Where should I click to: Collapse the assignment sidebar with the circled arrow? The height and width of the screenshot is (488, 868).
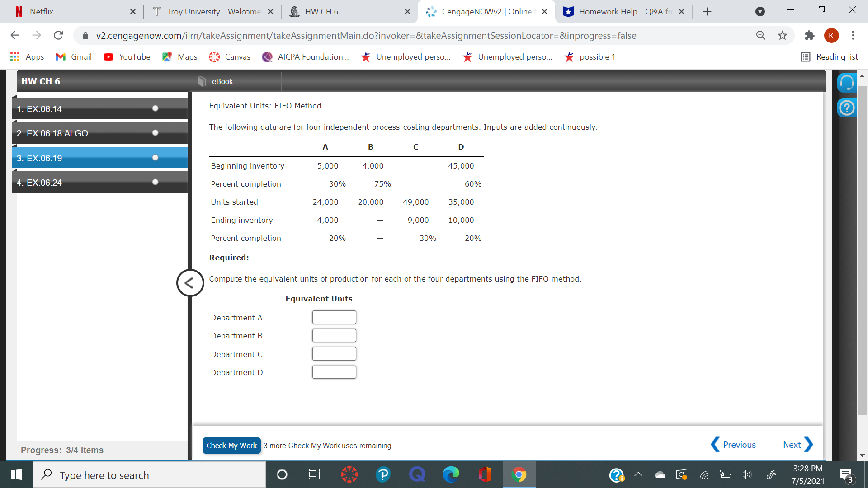point(190,283)
